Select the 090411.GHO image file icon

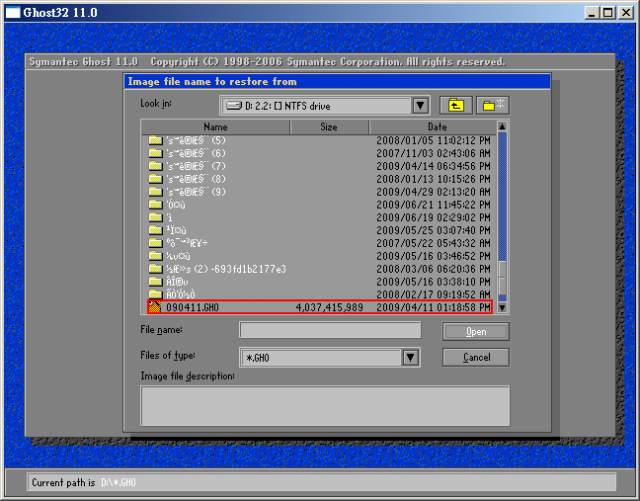coord(155,307)
